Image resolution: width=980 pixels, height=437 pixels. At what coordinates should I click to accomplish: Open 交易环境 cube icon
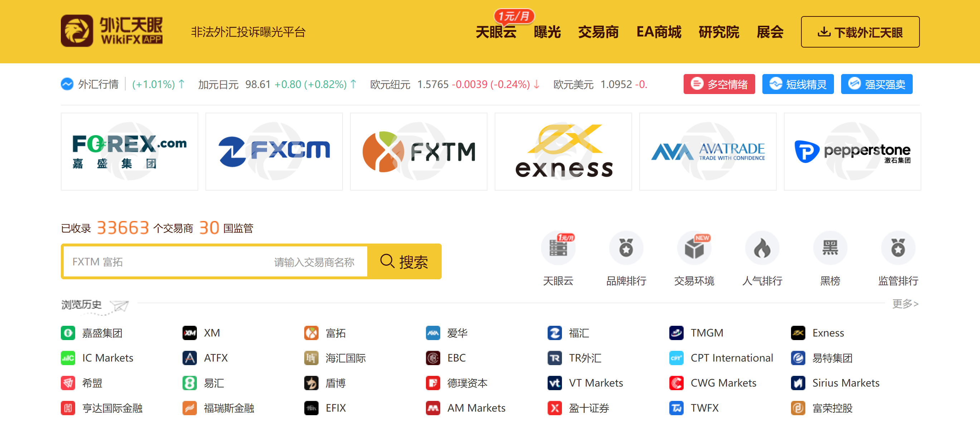tap(694, 248)
